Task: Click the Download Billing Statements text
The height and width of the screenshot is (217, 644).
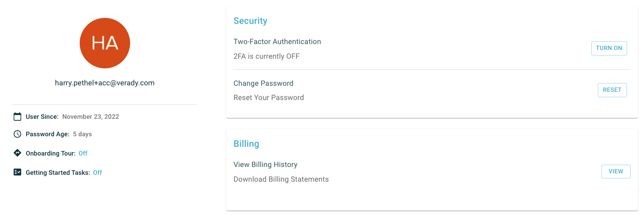Action: (x=281, y=179)
